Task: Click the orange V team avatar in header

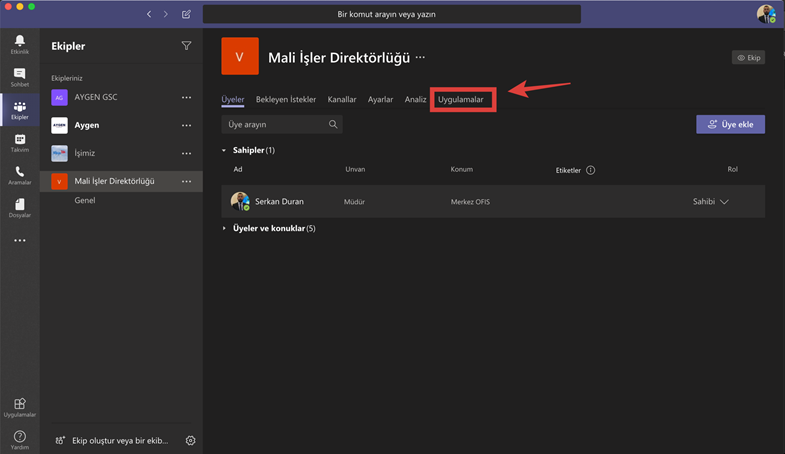Action: point(240,56)
